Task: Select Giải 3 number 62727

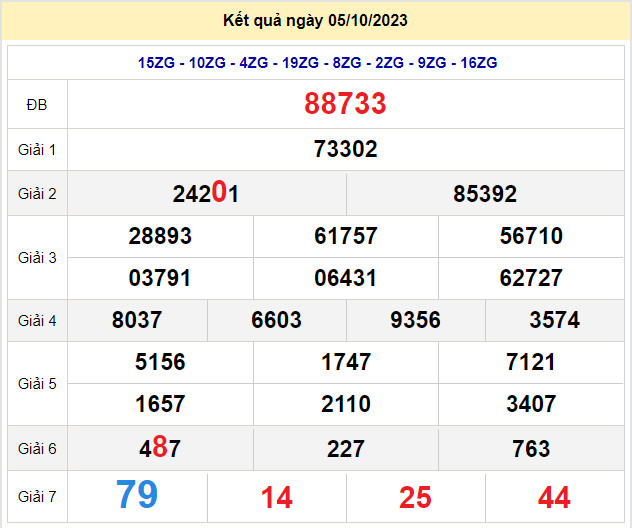Action: pos(531,278)
